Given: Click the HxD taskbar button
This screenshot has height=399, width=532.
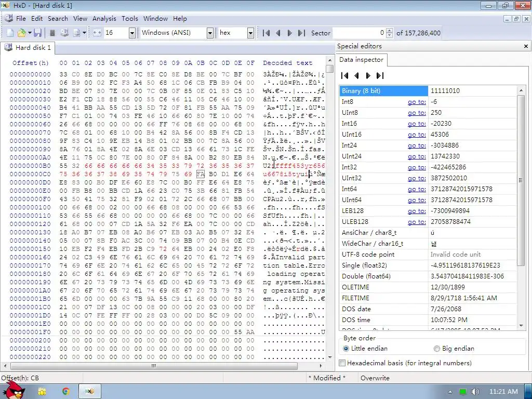Looking at the screenshot, I should coord(89,392).
